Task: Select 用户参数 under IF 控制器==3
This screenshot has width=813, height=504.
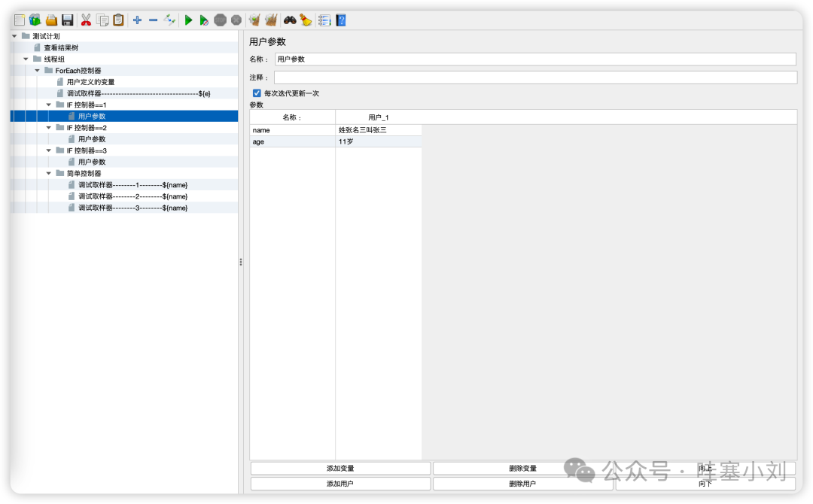Action: click(92, 162)
